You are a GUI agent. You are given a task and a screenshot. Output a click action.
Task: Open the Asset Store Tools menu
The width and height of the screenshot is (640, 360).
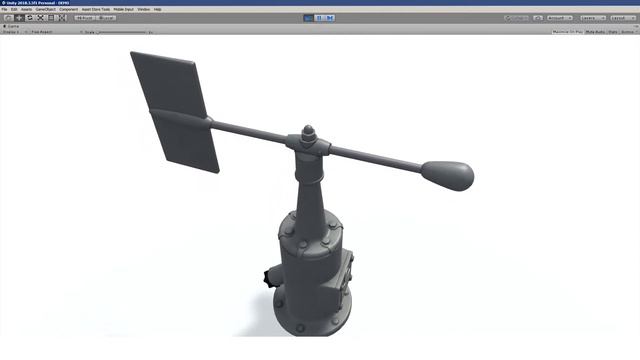click(96, 9)
